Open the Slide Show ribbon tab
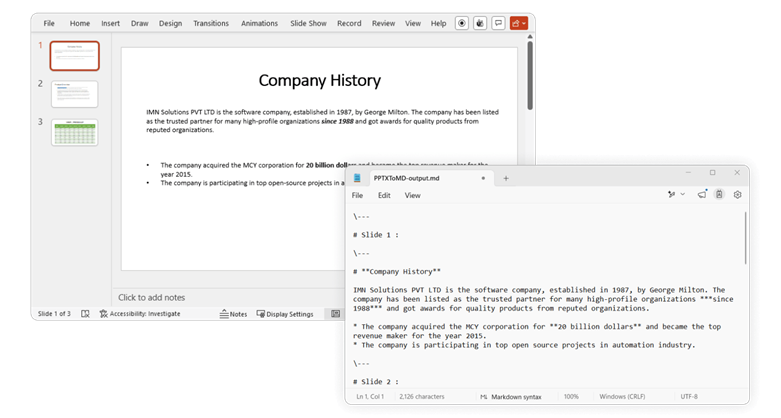Image resolution: width=781 pixels, height=418 pixels. (x=308, y=23)
